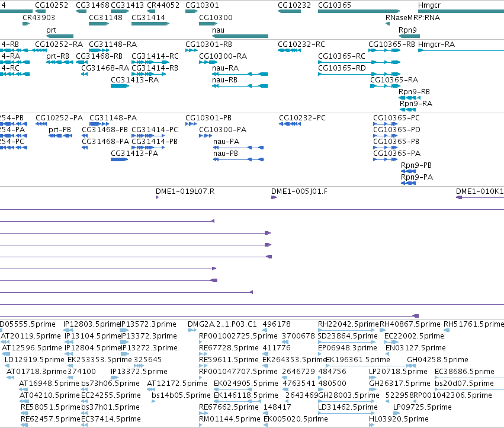Click the CG31148-PA protein label

point(113,118)
